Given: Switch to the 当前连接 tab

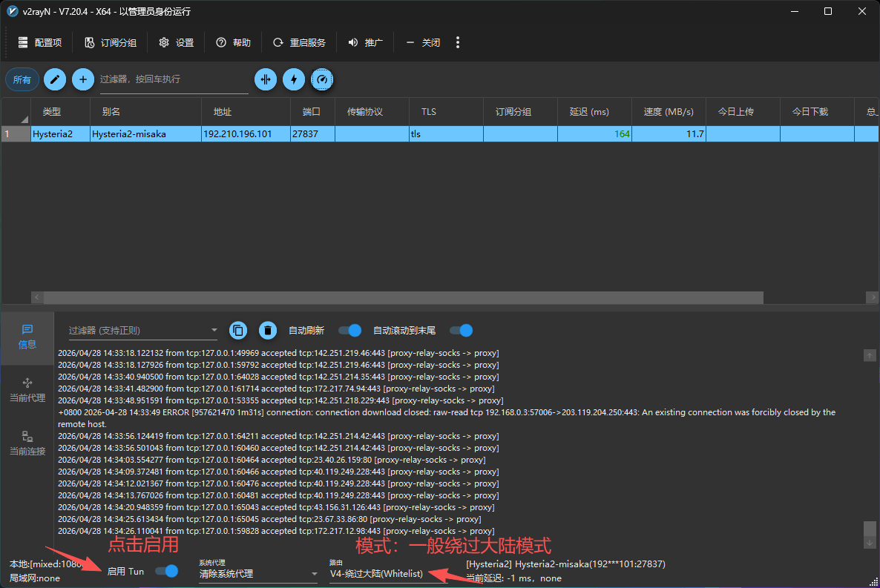Looking at the screenshot, I should pyautogui.click(x=27, y=444).
